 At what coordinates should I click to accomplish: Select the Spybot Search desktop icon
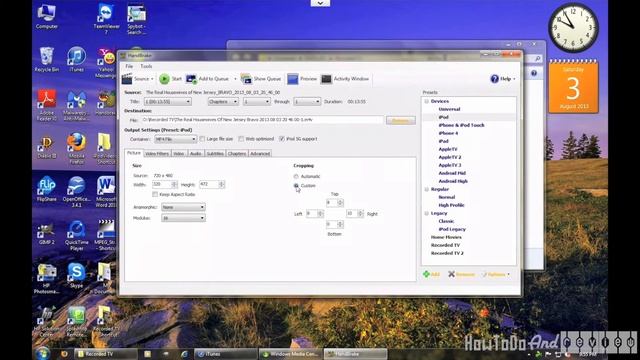[x=136, y=19]
